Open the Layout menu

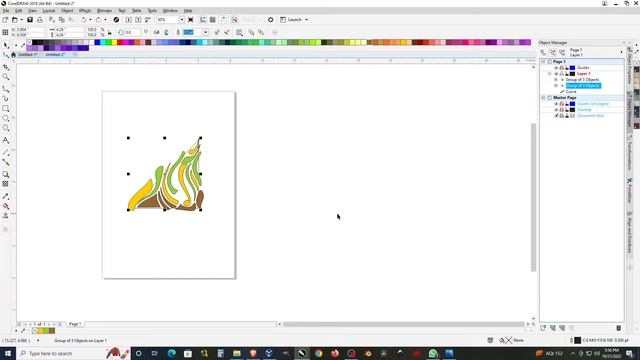(x=49, y=11)
